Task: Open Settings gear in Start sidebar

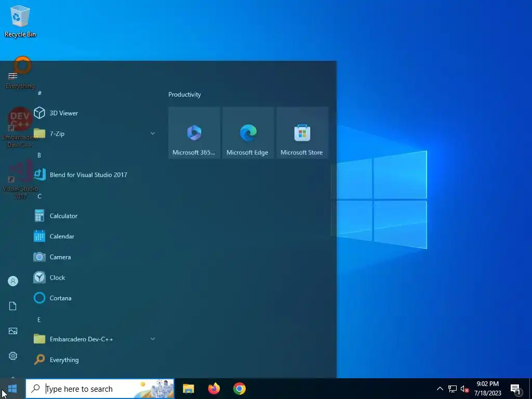Action: 13,355
